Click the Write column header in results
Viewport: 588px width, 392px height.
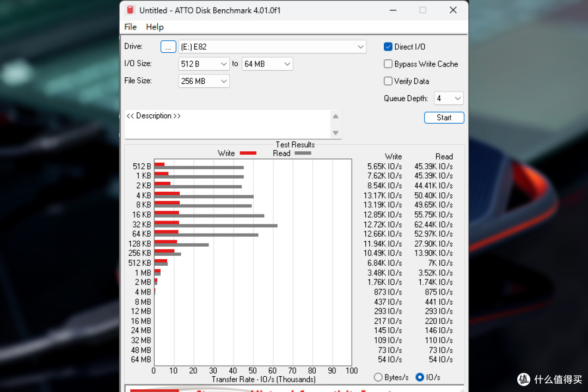tap(394, 157)
